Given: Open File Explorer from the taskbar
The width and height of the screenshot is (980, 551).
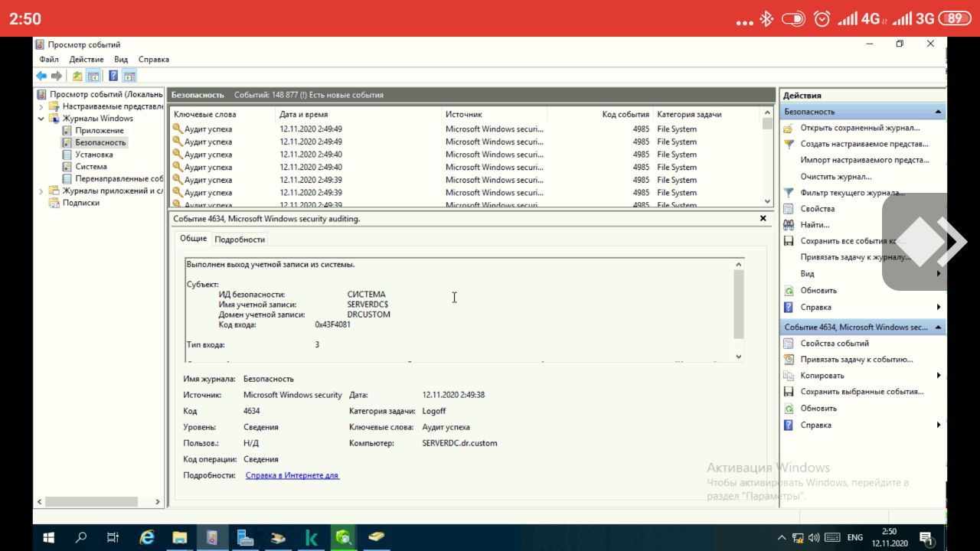Looking at the screenshot, I should click(179, 537).
